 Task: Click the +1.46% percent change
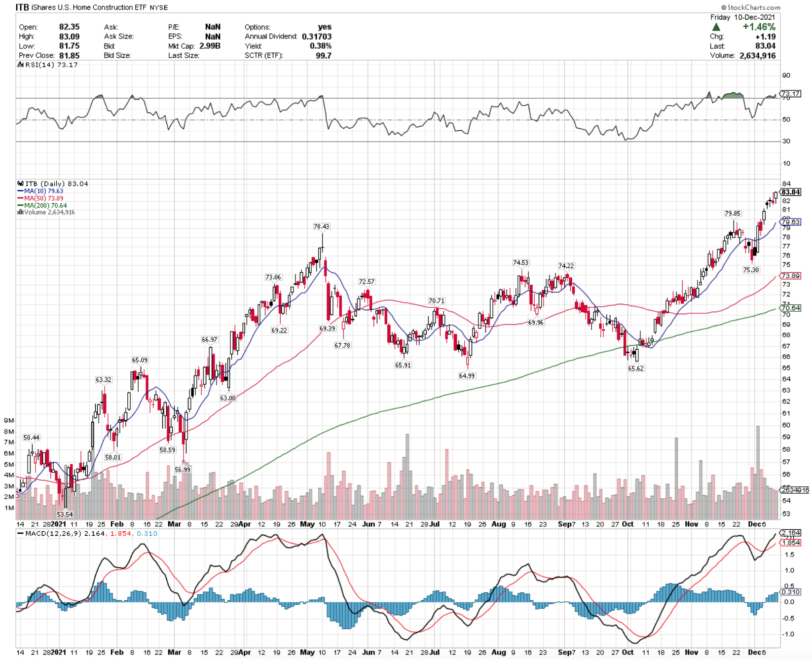[759, 27]
